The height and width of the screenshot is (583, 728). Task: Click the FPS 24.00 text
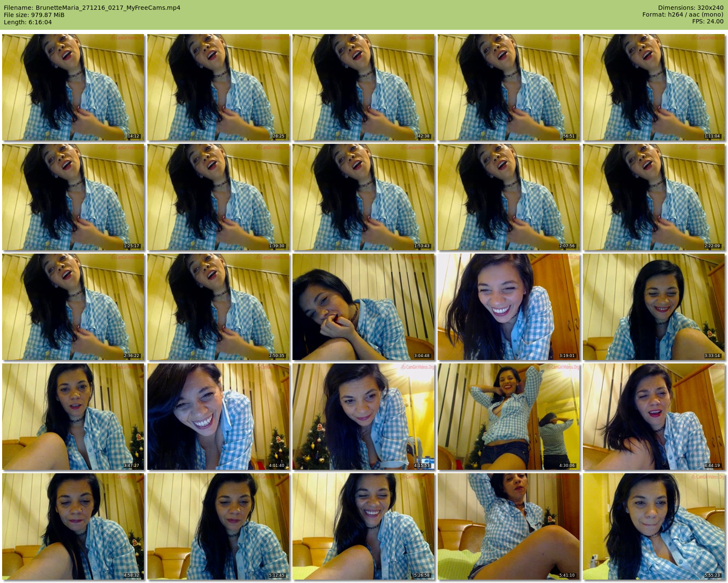click(708, 21)
